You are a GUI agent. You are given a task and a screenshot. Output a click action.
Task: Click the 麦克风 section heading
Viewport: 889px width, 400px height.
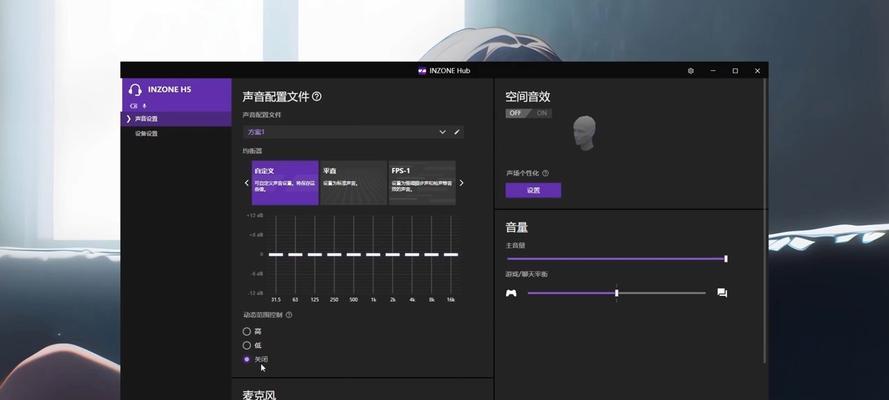(259, 394)
